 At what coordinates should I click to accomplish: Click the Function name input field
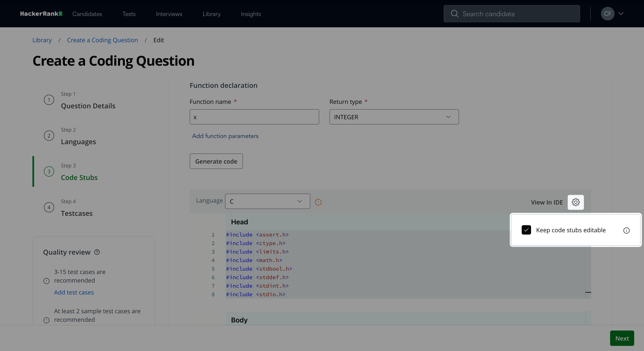pyautogui.click(x=254, y=117)
